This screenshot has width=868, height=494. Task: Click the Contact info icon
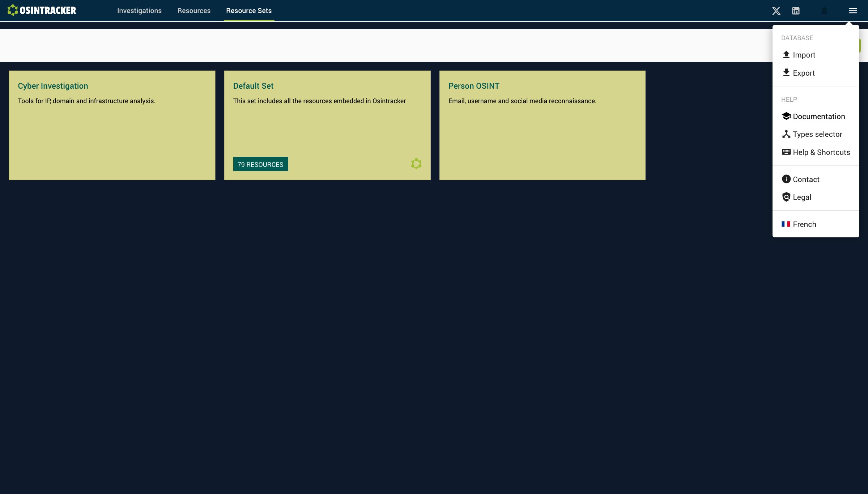pos(786,179)
